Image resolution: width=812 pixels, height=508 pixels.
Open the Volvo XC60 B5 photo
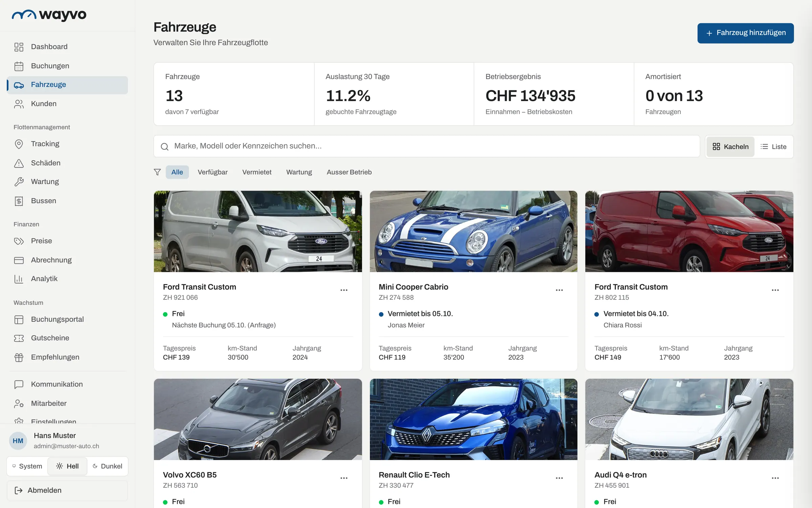pos(258,419)
